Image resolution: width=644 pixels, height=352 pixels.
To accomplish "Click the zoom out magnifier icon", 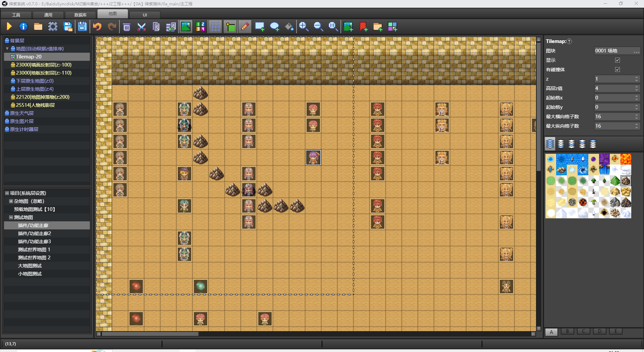I will click(x=318, y=27).
